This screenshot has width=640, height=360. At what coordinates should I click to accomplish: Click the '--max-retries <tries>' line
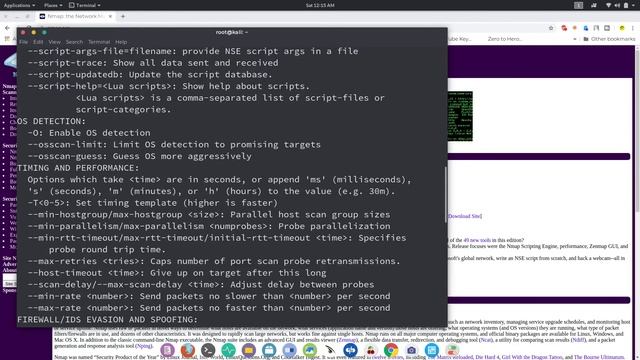[214, 261]
